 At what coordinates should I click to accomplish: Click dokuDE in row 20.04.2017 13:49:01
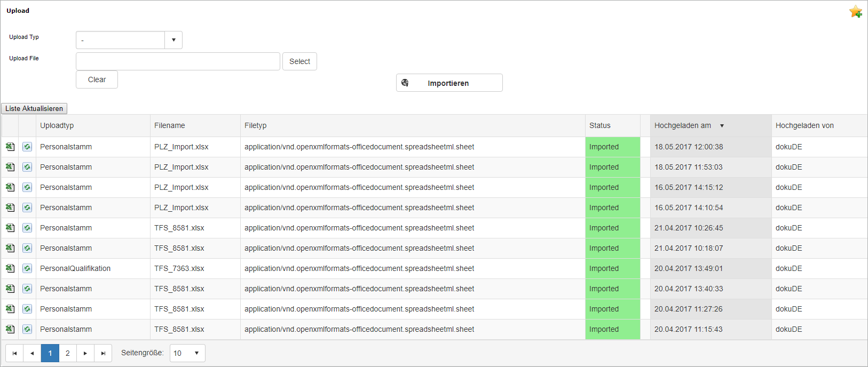coord(789,268)
